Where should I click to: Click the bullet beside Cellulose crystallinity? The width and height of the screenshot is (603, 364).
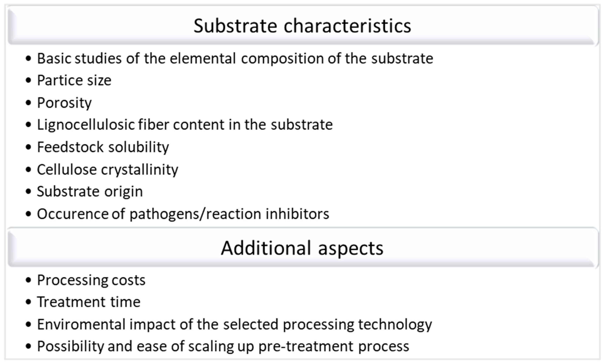(x=28, y=169)
